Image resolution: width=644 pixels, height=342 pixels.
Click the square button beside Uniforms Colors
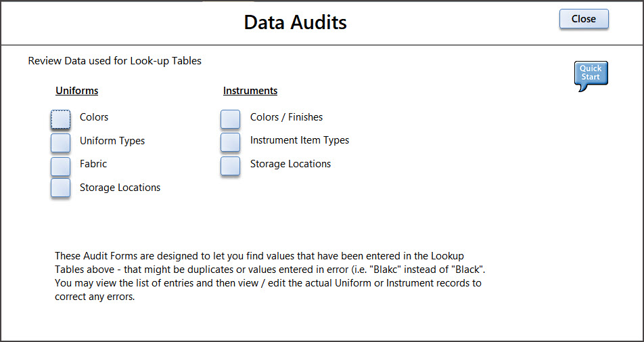coord(61,119)
